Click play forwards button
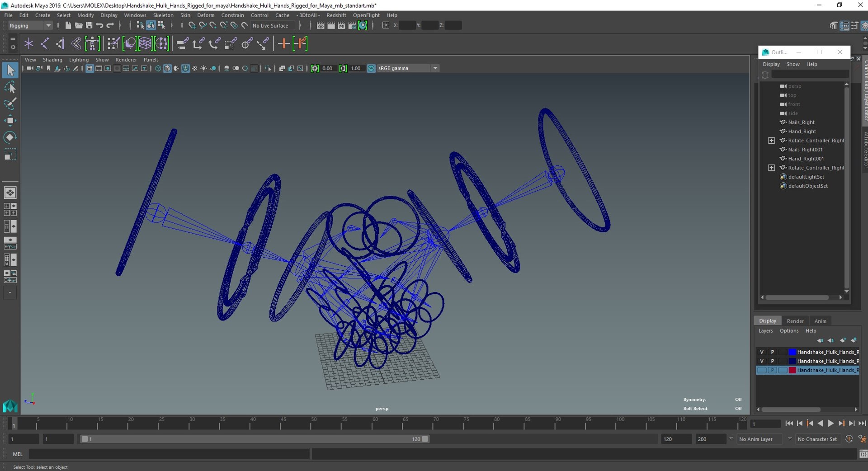This screenshot has height=471, width=868. click(x=831, y=424)
